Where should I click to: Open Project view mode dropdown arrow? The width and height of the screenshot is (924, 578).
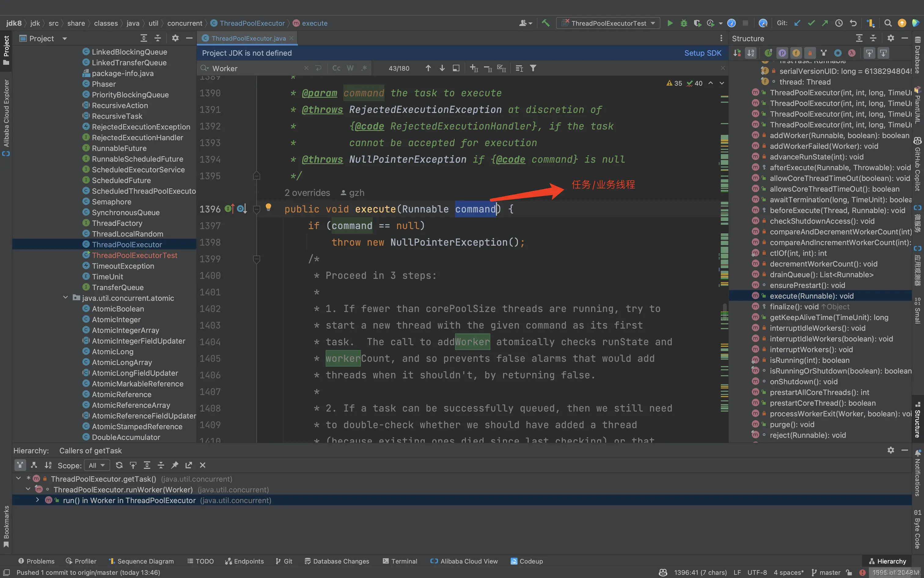coord(64,39)
